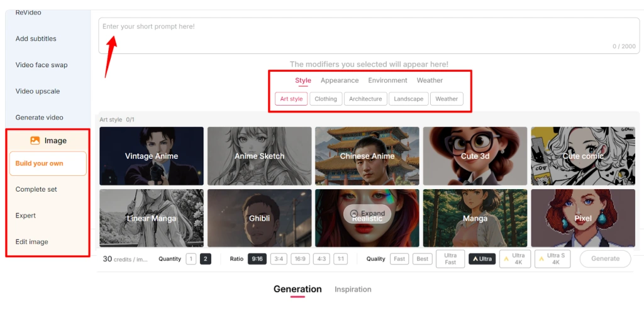Click the premium icon on Ultra S 4K
The image size is (644, 318).
[x=541, y=259]
